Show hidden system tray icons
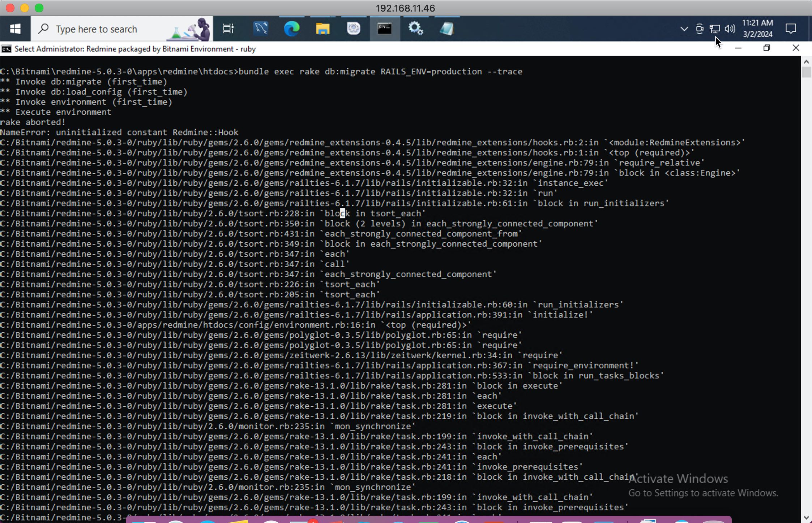Viewport: 812px width, 523px height. click(684, 29)
